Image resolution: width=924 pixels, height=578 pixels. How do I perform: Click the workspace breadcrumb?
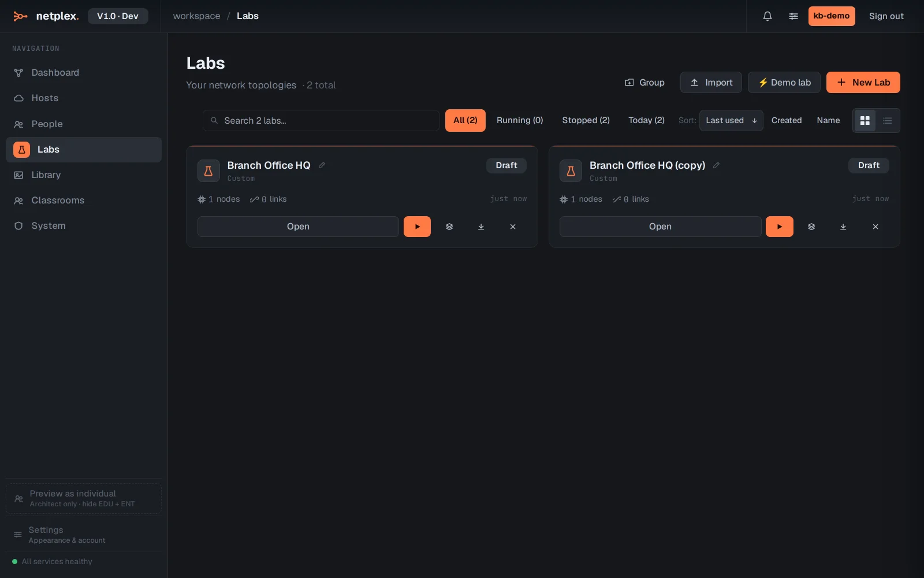(196, 16)
